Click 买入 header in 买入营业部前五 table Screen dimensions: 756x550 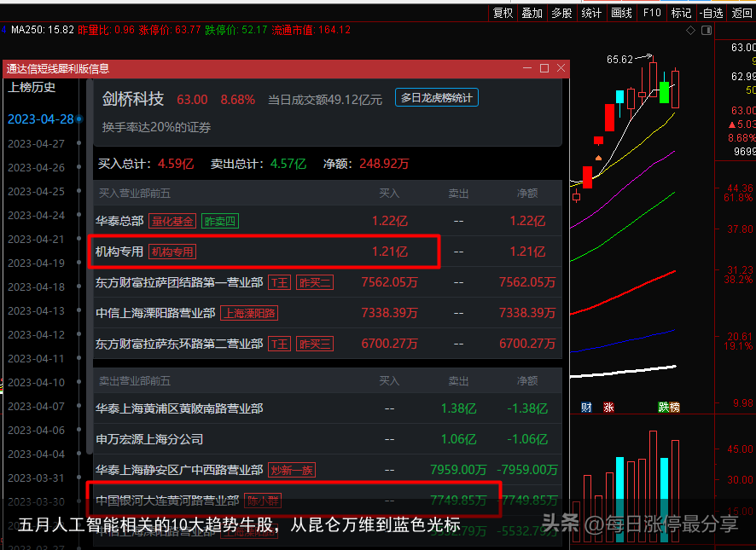[389, 194]
